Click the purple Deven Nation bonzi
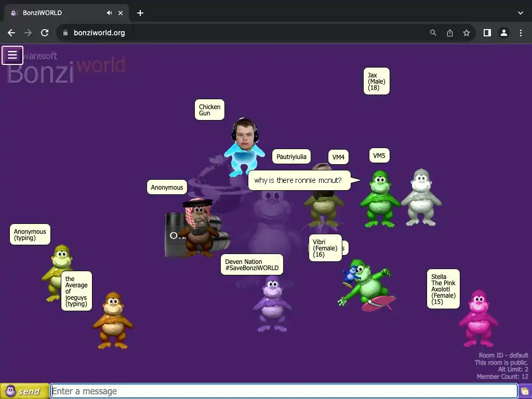Viewport: 532px width, 399px height. [272, 303]
